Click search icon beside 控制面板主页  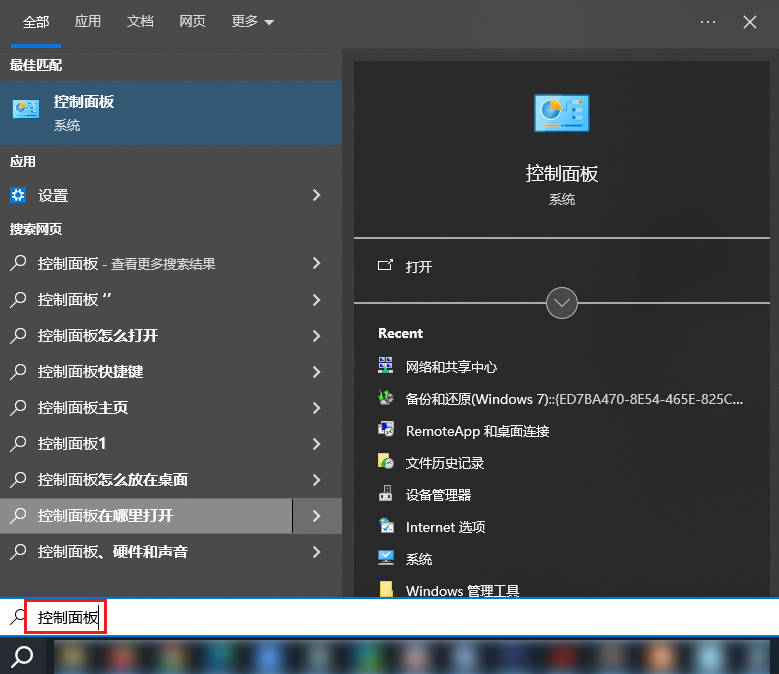coord(18,408)
